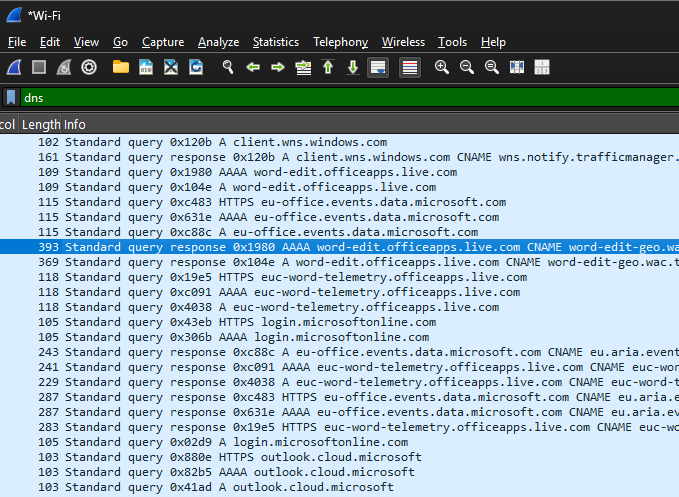The width and height of the screenshot is (679, 497).
Task: Open the Capture menu
Action: pos(163,42)
